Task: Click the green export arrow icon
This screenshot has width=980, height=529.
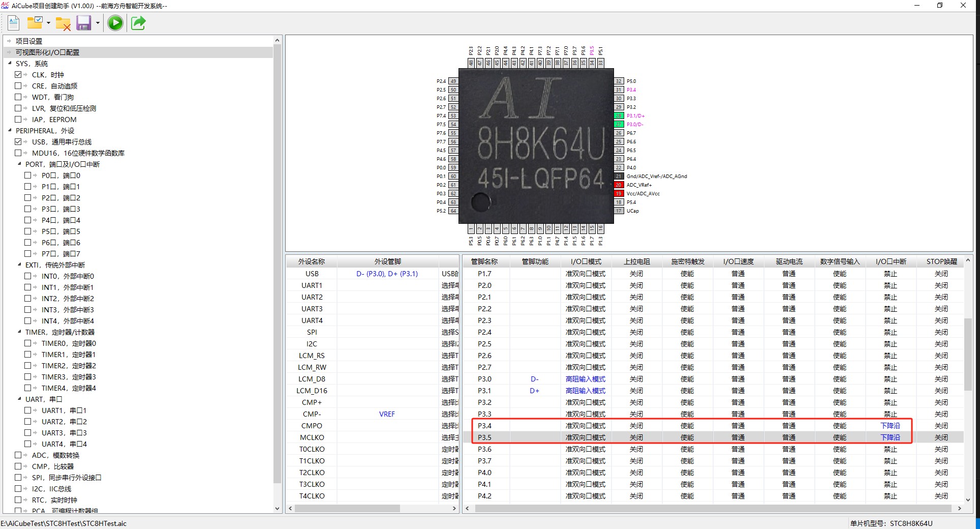Action: click(x=138, y=23)
